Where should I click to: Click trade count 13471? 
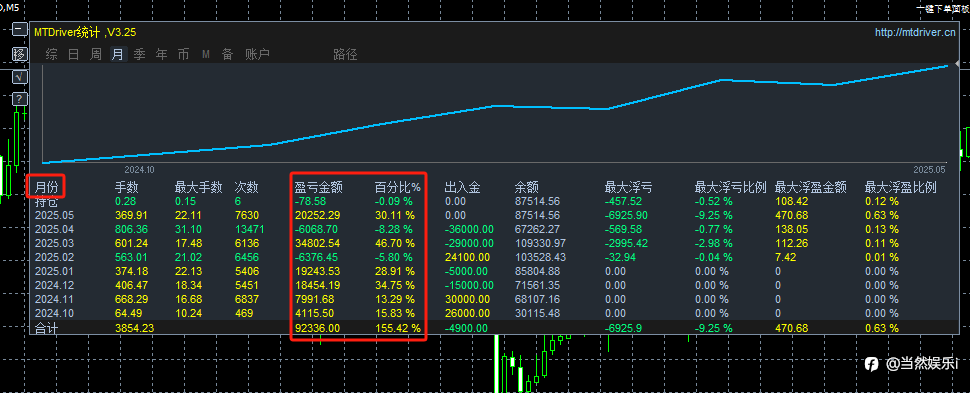click(250, 230)
